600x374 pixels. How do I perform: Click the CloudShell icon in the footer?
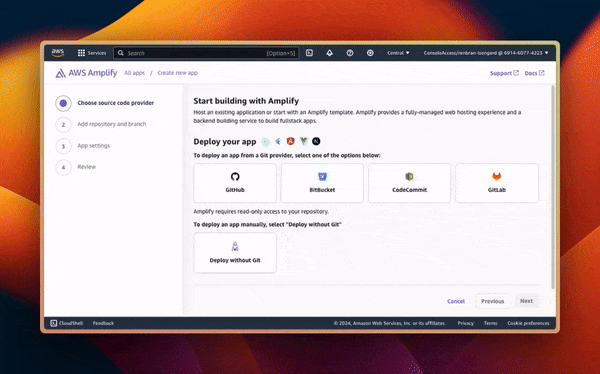[54, 323]
